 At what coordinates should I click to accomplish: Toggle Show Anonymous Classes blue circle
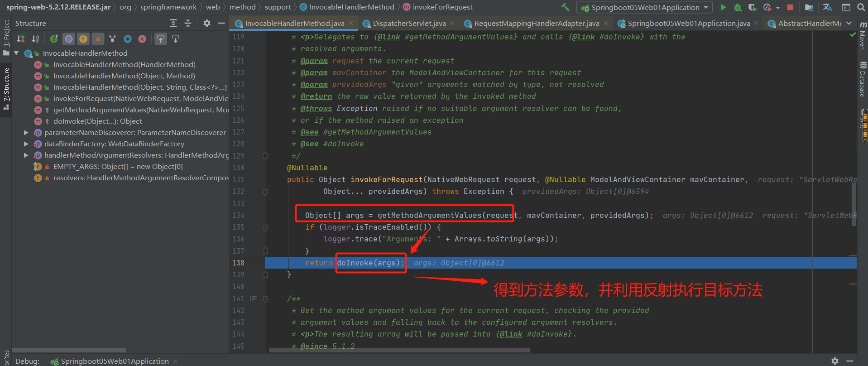click(x=128, y=39)
